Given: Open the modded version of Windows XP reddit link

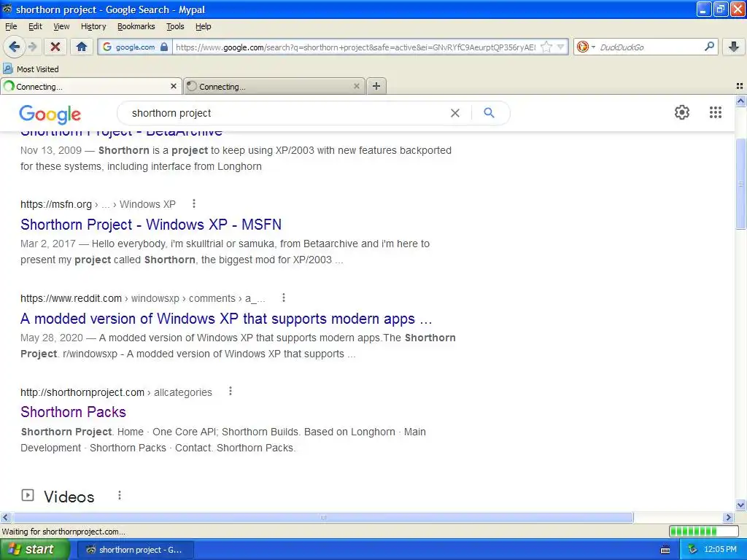Looking at the screenshot, I should point(226,319).
